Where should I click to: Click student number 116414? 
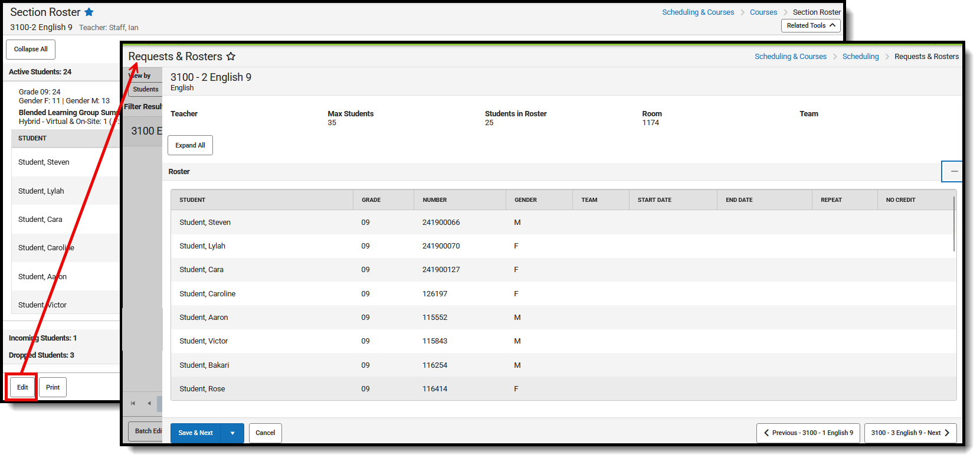click(x=435, y=389)
